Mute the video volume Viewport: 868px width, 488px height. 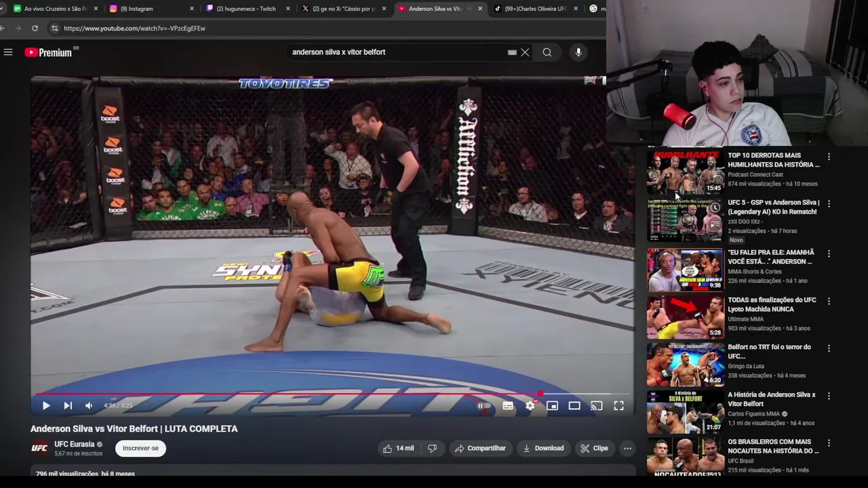pos(89,405)
